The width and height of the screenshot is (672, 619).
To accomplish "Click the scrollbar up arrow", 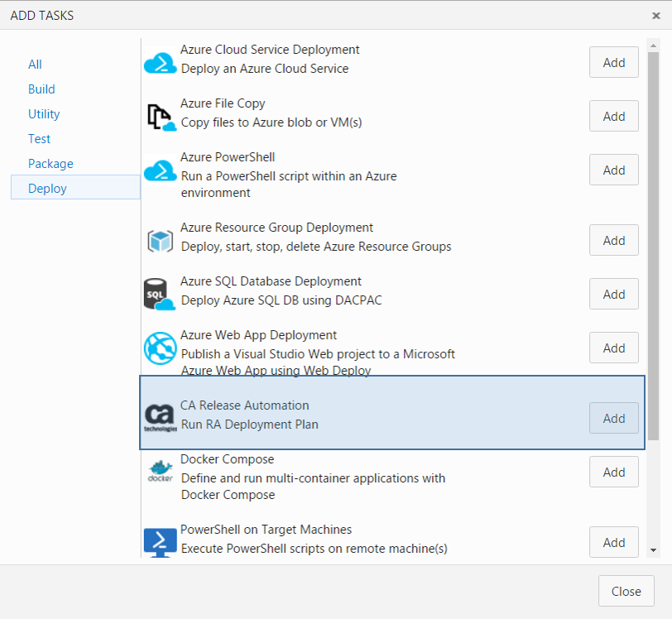I will [653, 45].
